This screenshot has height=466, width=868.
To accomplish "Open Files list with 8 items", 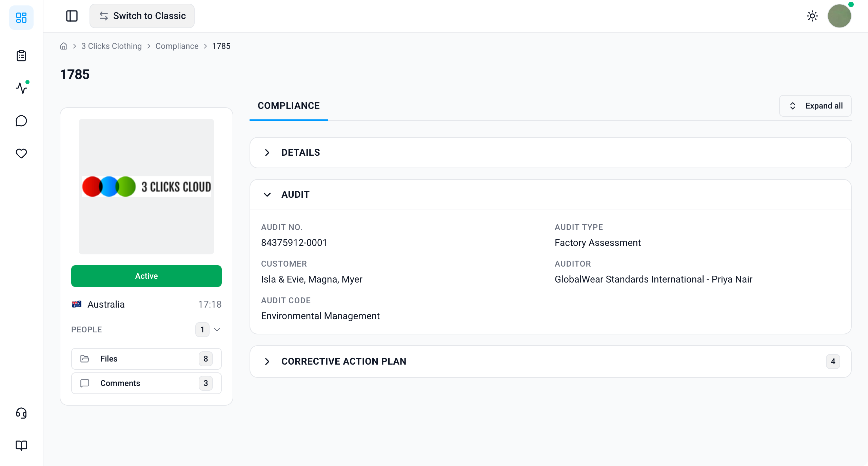I will 146,359.
